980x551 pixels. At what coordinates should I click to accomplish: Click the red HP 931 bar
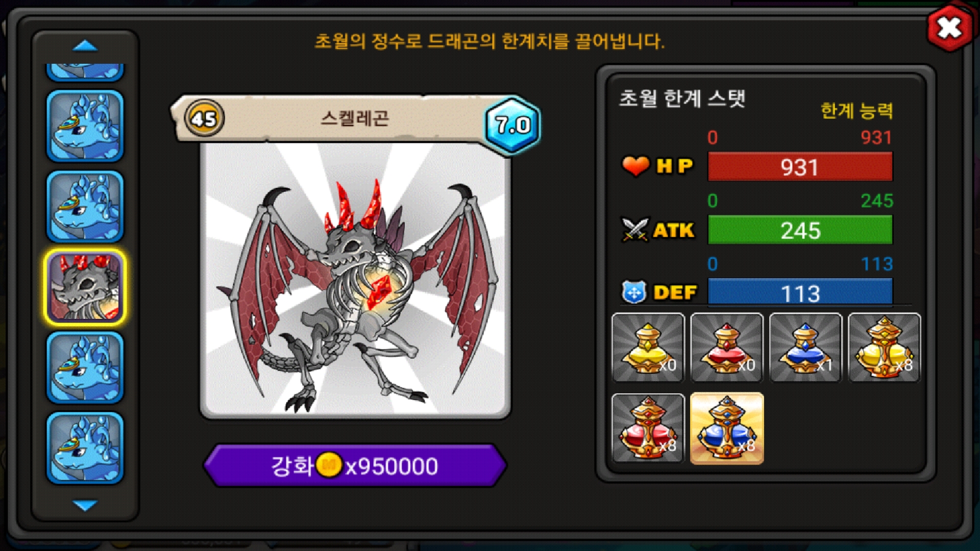click(800, 167)
